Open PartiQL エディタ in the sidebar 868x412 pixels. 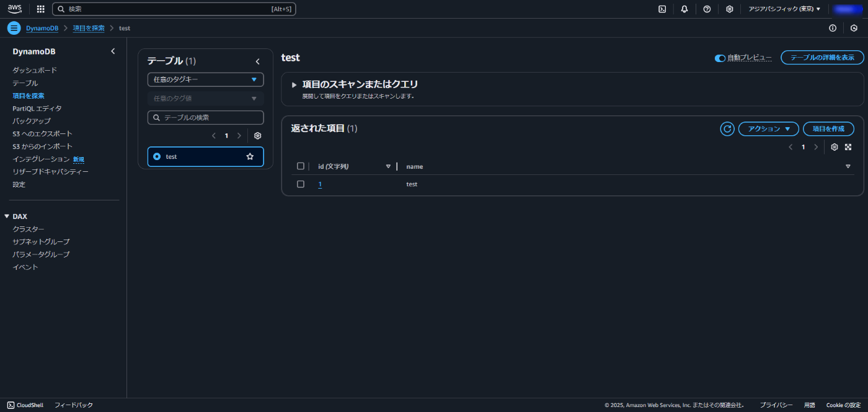(37, 109)
